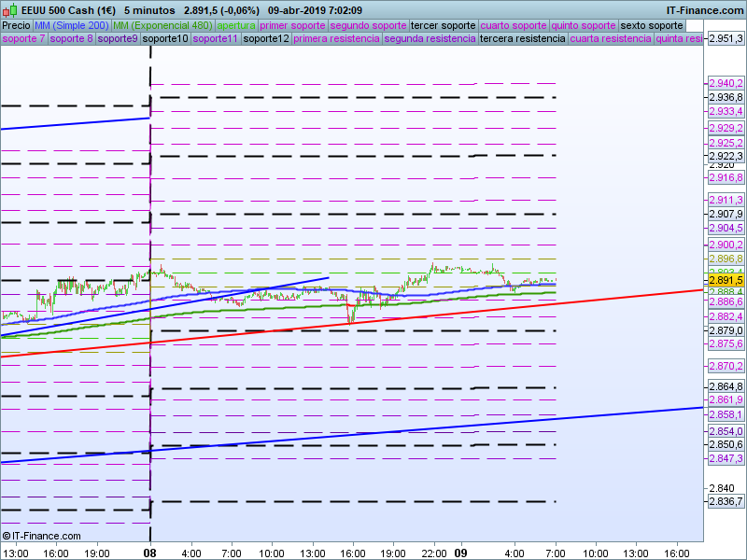Select the primera resistencia legend label
Image resolution: width=747 pixels, height=560 pixels.
click(x=336, y=39)
